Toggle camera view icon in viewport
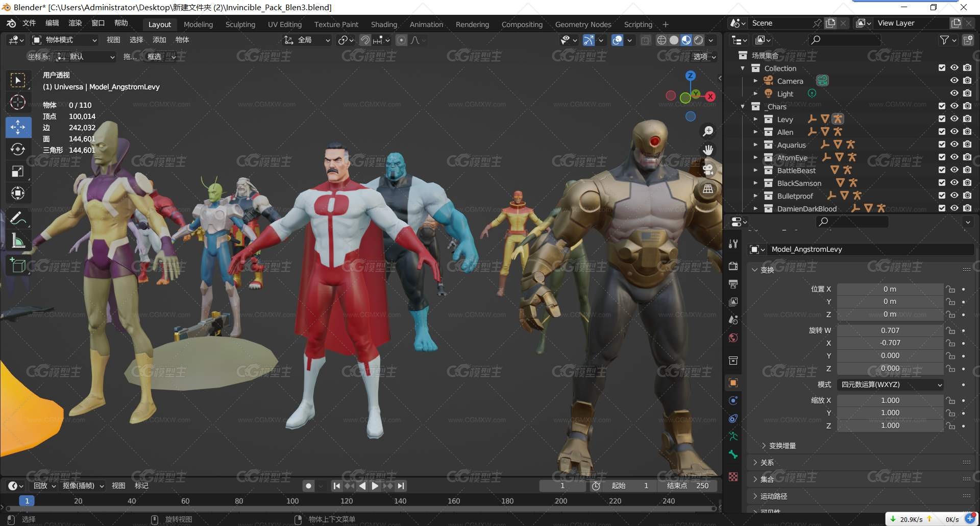Viewport: 980px width, 526px height. [708, 170]
